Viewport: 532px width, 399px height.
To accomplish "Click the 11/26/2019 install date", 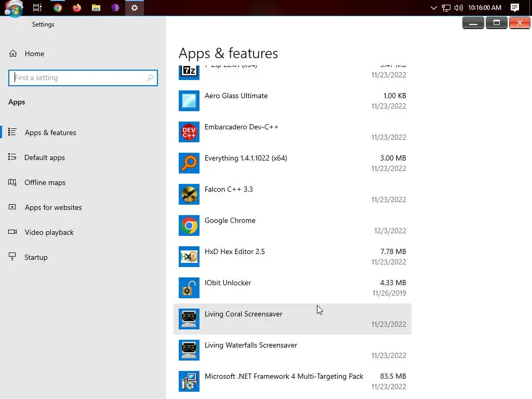I will coord(390,293).
